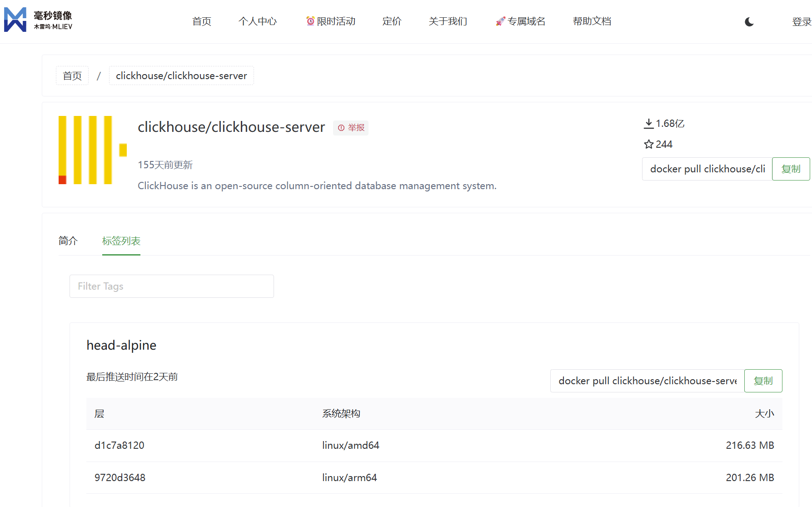Click layer 9720d3648 in the table

tap(120, 477)
